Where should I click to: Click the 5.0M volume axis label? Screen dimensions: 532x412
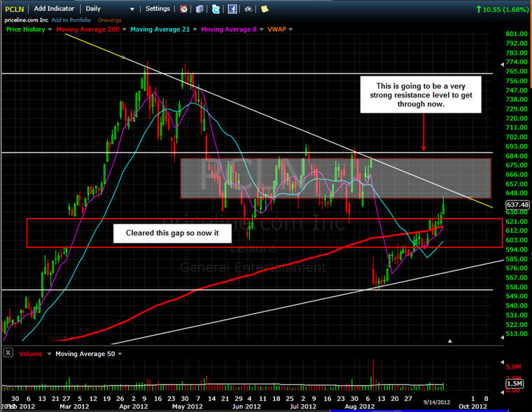[x=513, y=367]
